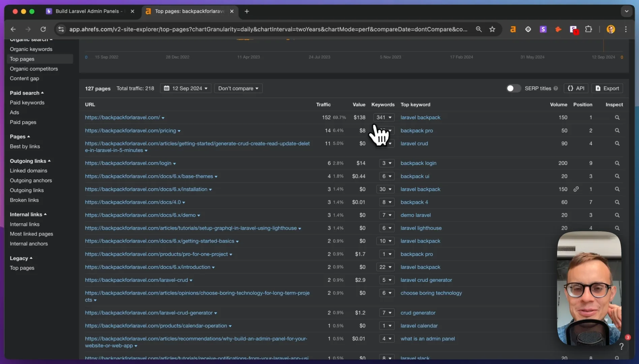The image size is (639, 364).
Task: Click the link icon in the installation row
Action: click(x=576, y=189)
